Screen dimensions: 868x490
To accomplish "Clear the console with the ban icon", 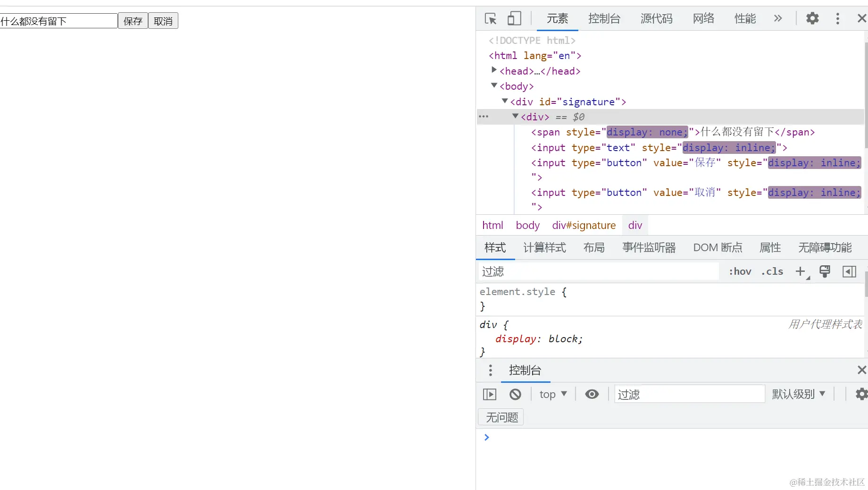I will 515,394.
